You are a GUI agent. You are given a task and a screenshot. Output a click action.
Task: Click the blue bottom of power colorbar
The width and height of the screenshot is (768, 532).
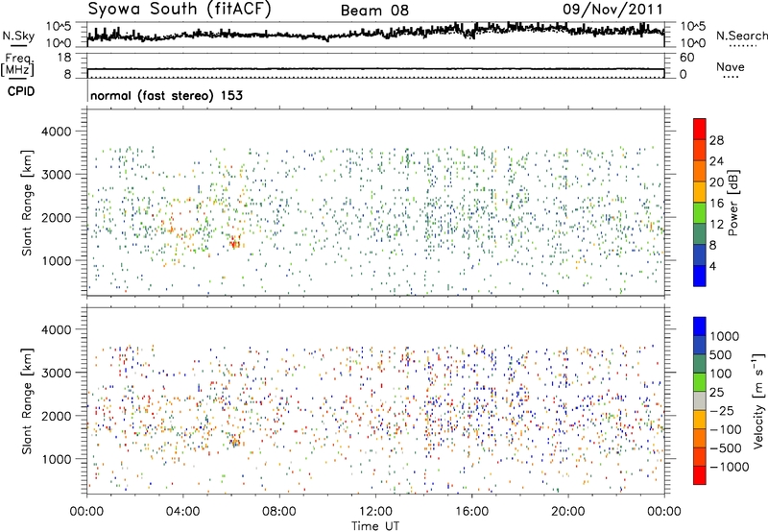click(x=700, y=276)
